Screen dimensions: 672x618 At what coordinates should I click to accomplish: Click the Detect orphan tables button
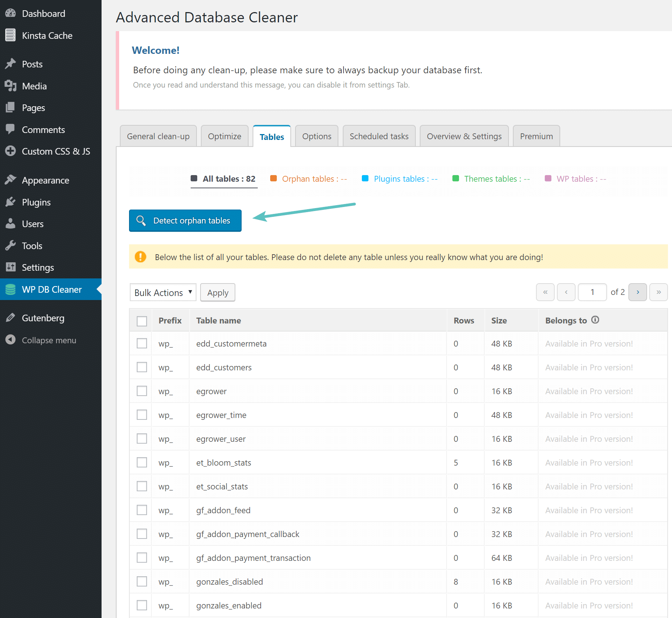pos(185,220)
